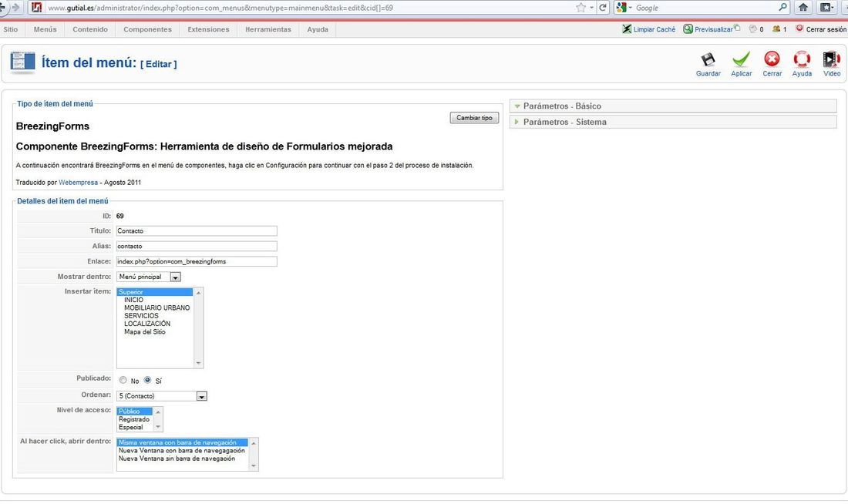Select Mapa del Sitio in the list
Screen dimensions: 848x504
(155, 332)
